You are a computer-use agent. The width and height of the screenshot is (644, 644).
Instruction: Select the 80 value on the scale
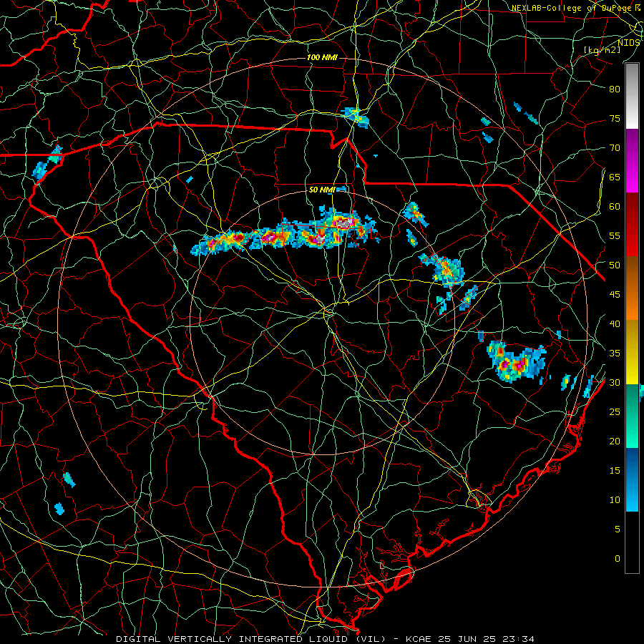click(x=615, y=89)
